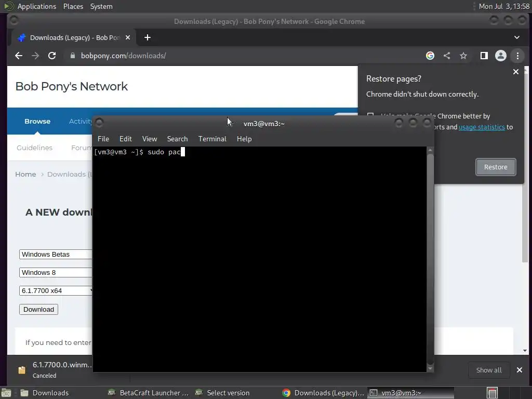The height and width of the screenshot is (399, 532).
Task: Open Chrome three-dot menu
Action: [517, 56]
